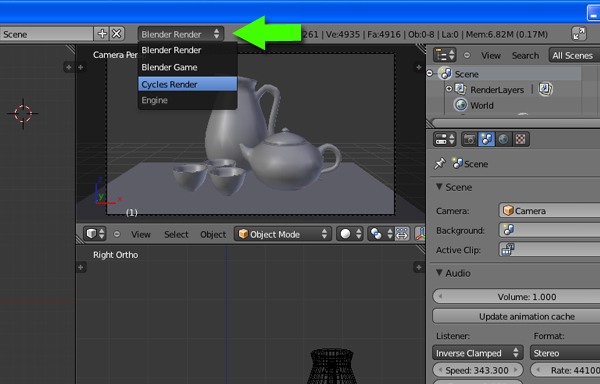
Task: Open the 3D viewport View menu
Action: click(x=141, y=234)
